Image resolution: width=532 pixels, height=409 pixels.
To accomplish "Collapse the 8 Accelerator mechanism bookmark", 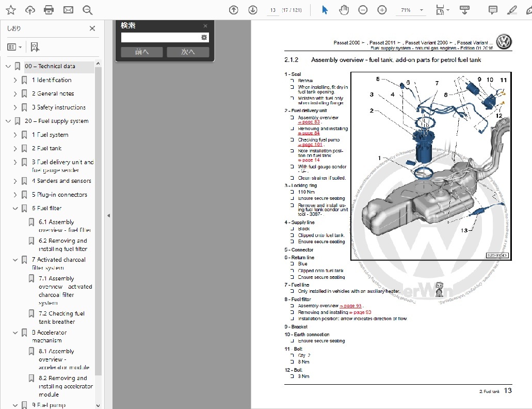I will 15,333.
